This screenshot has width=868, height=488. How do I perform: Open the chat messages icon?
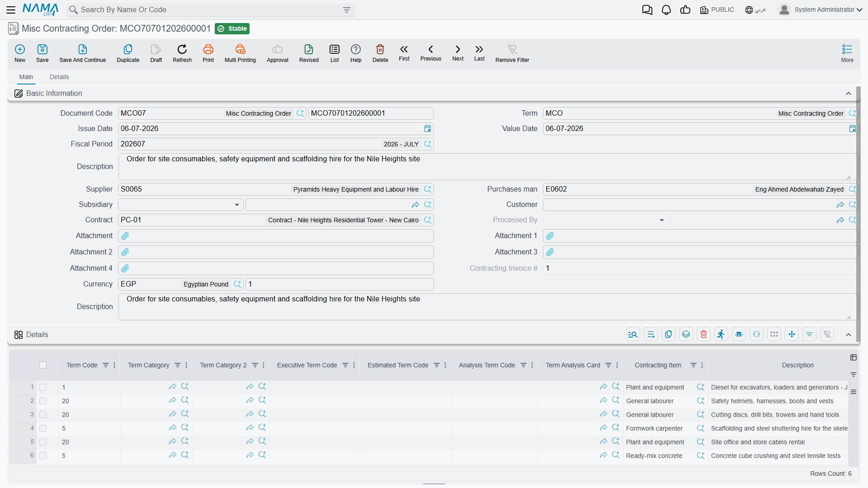pyautogui.click(x=647, y=9)
